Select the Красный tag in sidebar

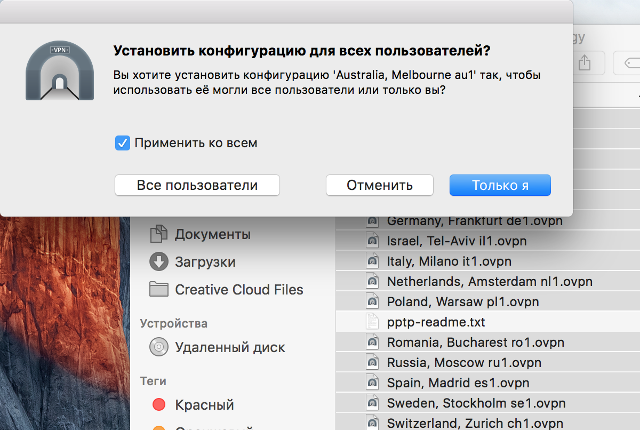204,405
